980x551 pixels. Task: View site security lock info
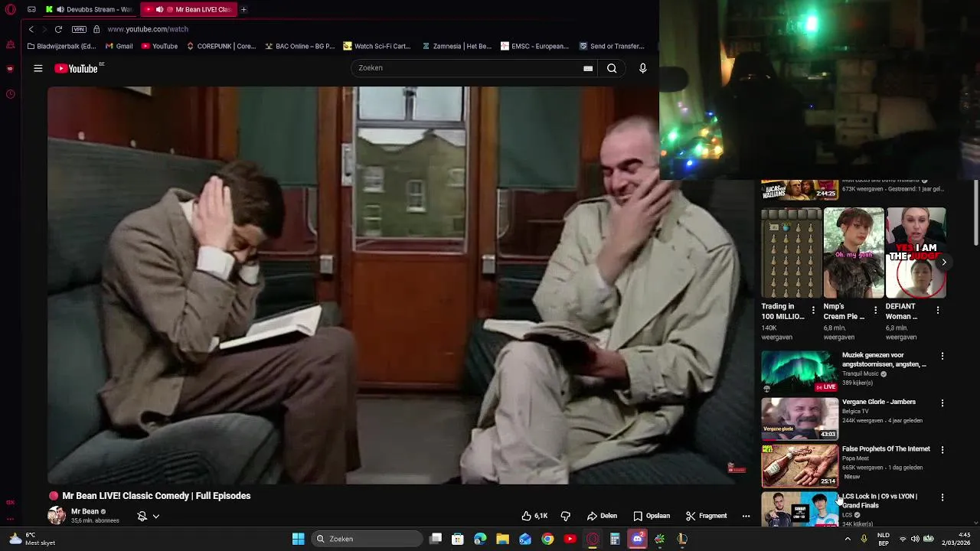[96, 29]
